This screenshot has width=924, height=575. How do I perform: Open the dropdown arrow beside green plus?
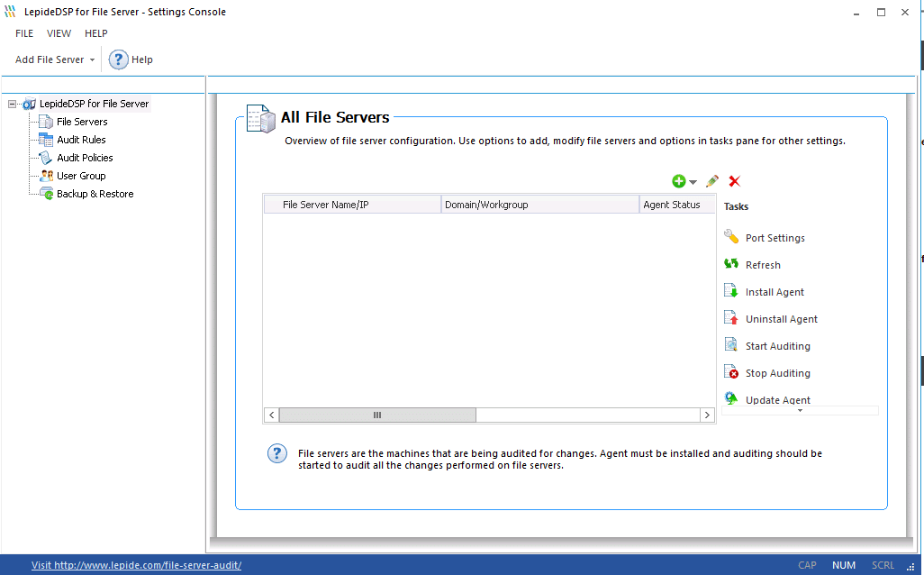click(x=693, y=182)
